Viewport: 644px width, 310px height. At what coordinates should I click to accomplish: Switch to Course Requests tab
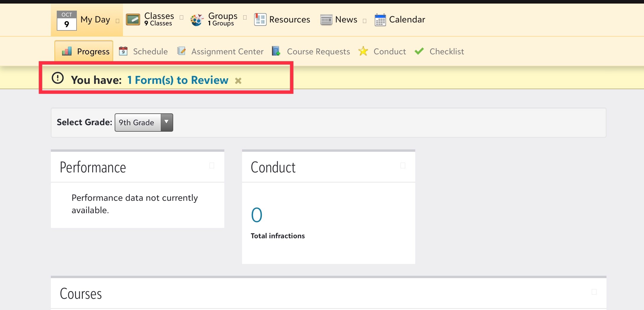pos(318,51)
